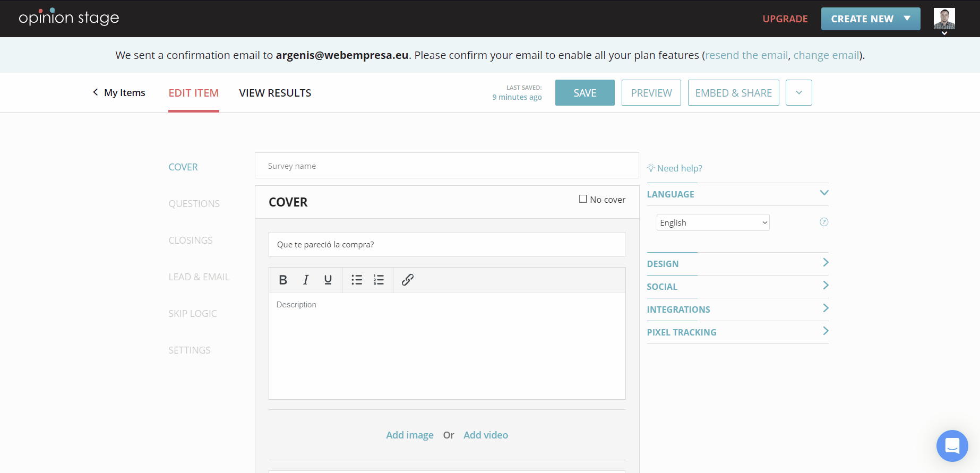Expand the Design section

(x=737, y=264)
